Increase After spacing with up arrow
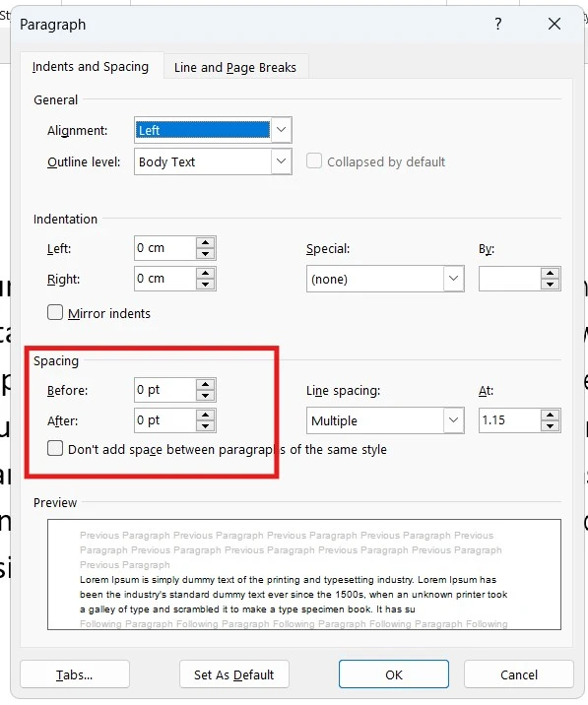This screenshot has height=705, width=588. coord(206,415)
